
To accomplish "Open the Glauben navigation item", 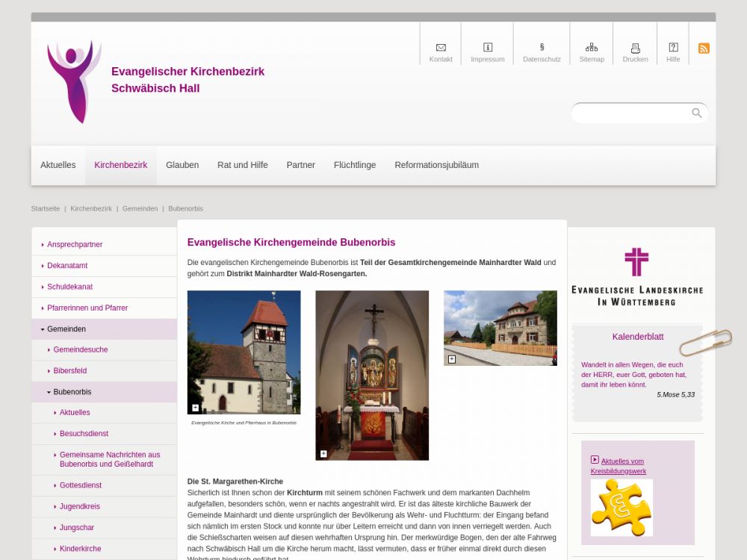I will point(182,165).
